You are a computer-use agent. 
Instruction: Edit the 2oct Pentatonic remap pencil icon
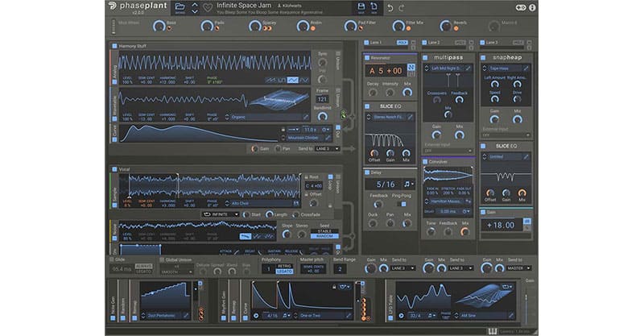186,315
